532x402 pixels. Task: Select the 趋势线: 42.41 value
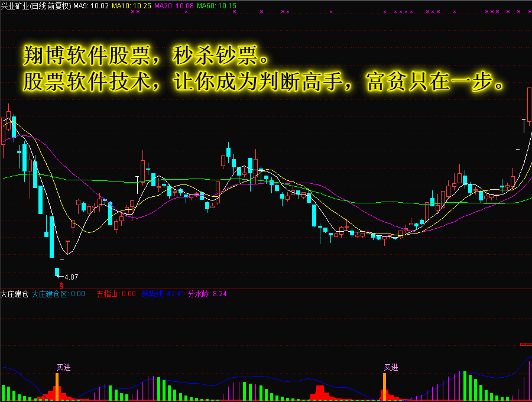(163, 294)
